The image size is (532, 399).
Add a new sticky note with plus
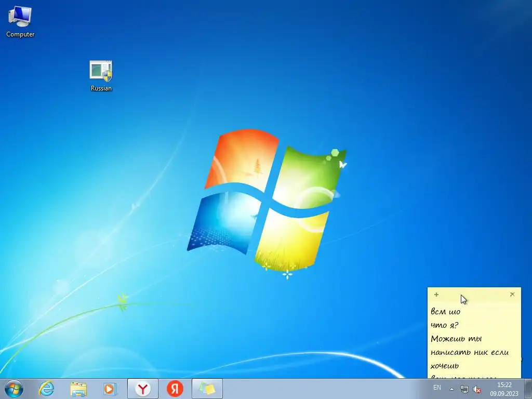(436, 295)
